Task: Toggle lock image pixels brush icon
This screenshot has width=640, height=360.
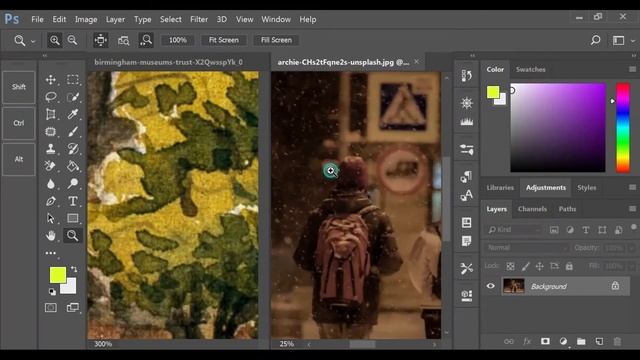Action: [525, 267]
